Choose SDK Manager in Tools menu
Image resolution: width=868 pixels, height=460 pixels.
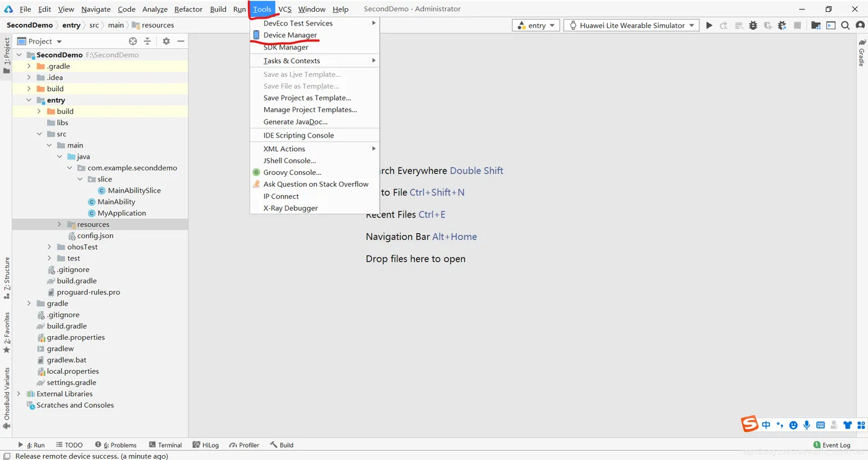[314, 47]
